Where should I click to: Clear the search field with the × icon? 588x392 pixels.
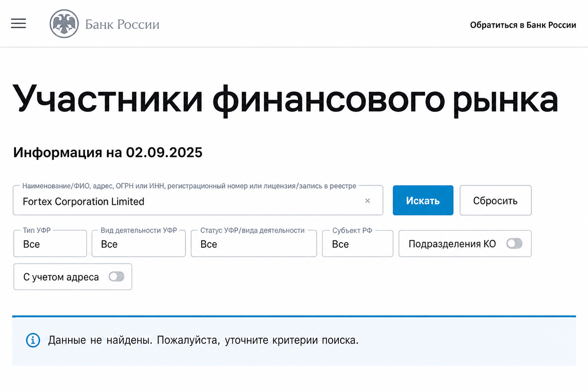(x=367, y=201)
